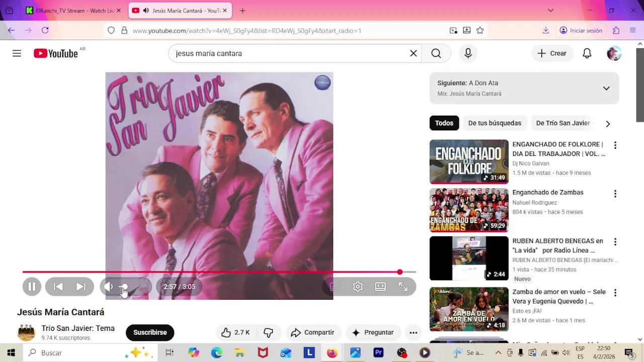
Task: Click the red progress scrubber dot
Action: (399, 272)
